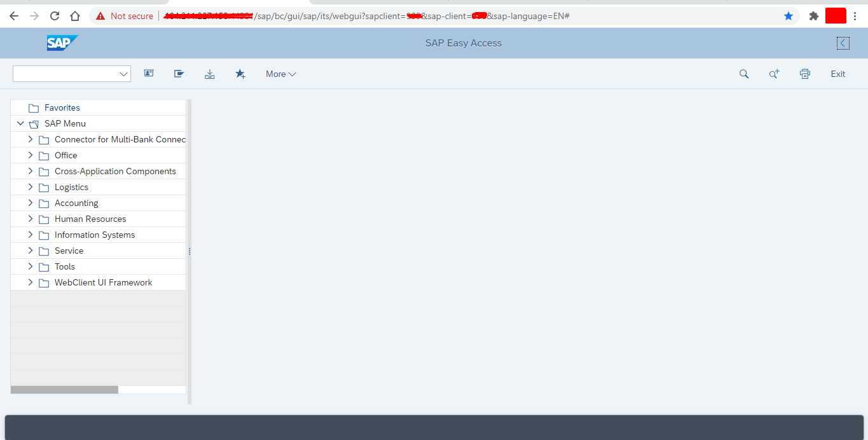Open browser extensions puzzle icon
This screenshot has width=868, height=440.
[813, 16]
